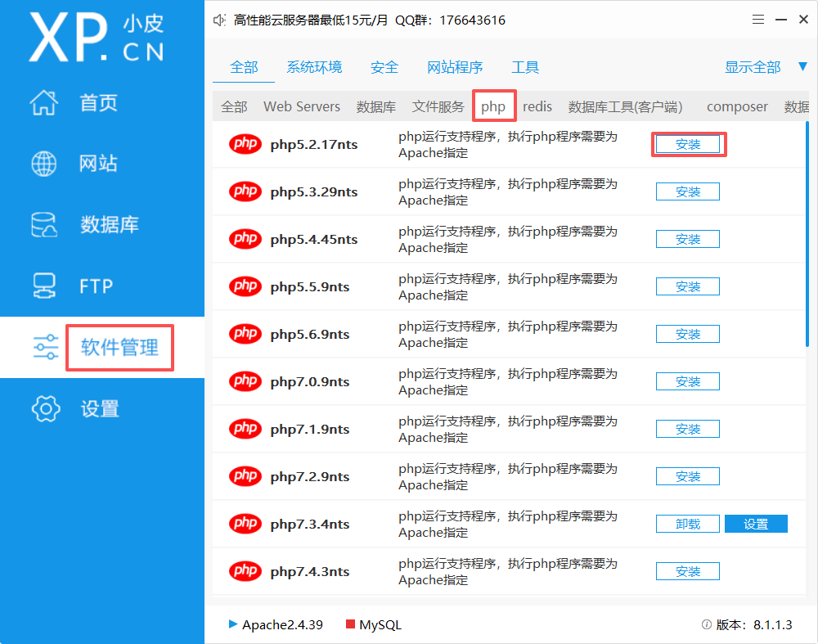Click the php logo beside php5.3.29nts
This screenshot has height=644, width=818.
245,191
